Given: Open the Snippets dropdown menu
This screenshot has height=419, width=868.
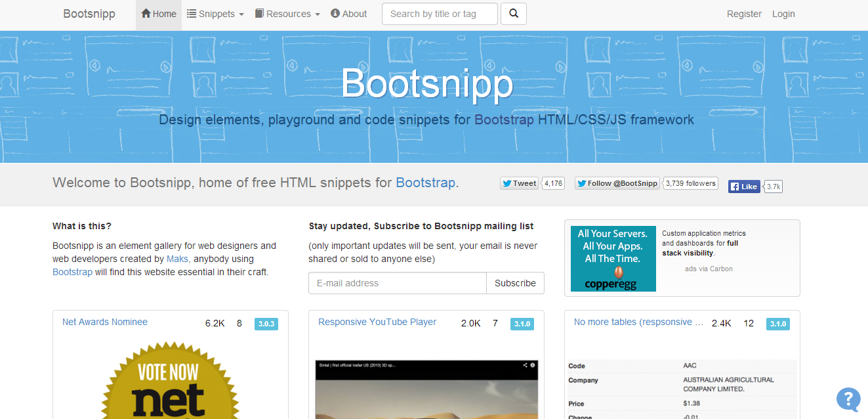Looking at the screenshot, I should [215, 14].
